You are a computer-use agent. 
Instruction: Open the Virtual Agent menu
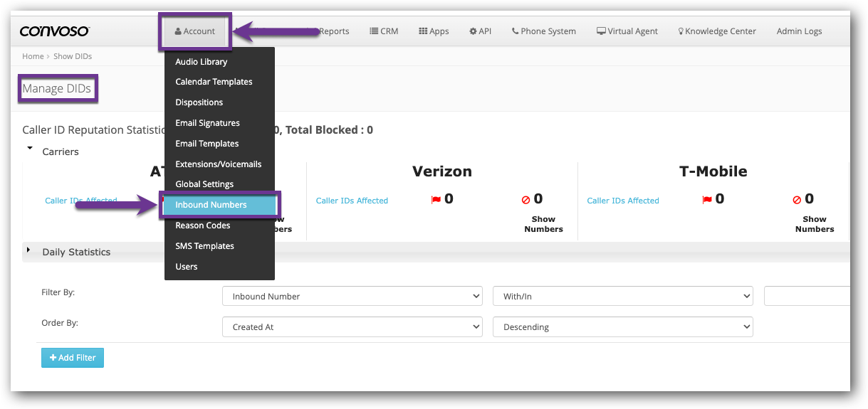point(627,31)
